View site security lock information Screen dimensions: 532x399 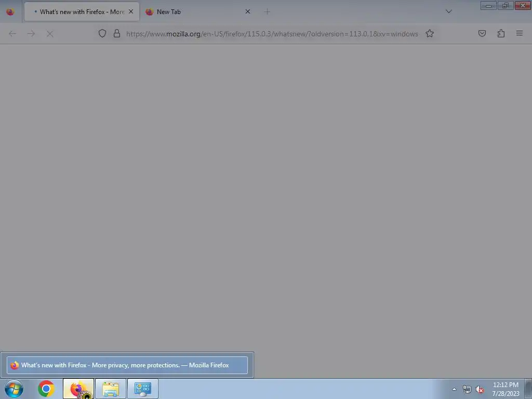point(117,33)
